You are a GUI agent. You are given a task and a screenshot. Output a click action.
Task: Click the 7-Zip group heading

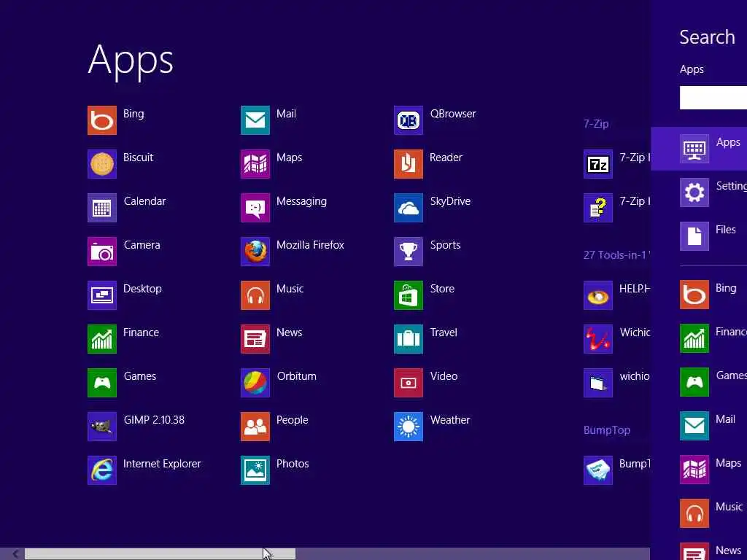tap(596, 124)
